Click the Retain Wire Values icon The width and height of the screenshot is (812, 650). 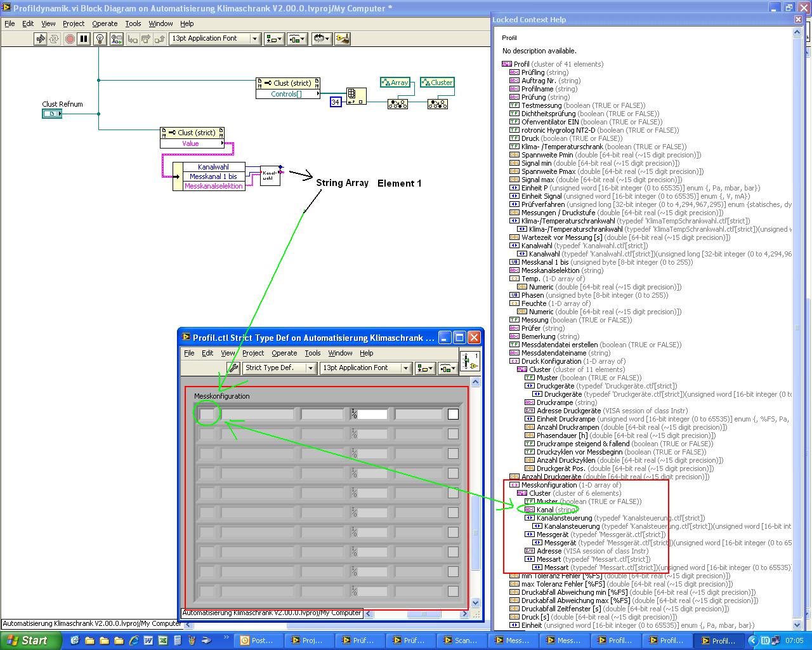tap(116, 39)
